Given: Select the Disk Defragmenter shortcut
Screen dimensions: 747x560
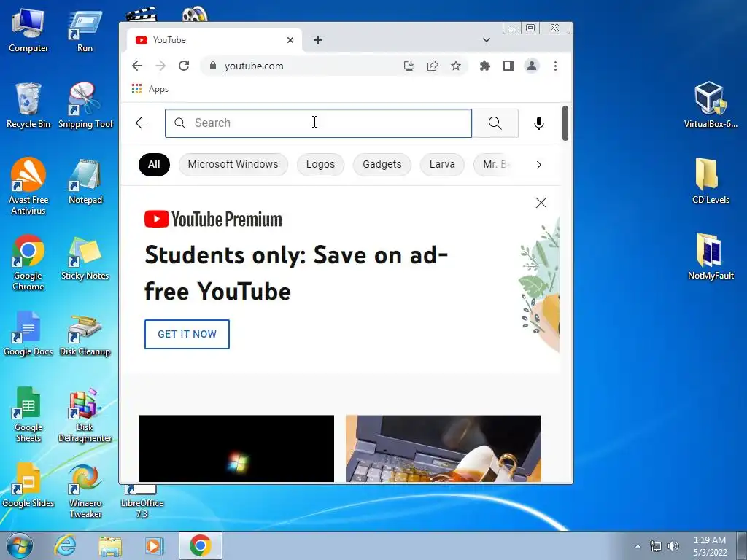Looking at the screenshot, I should (85, 415).
